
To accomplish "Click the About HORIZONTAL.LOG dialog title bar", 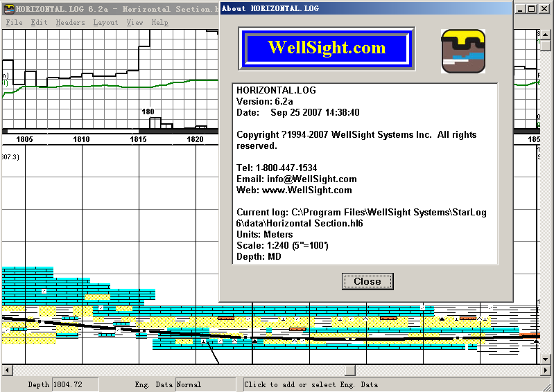I will point(365,8).
